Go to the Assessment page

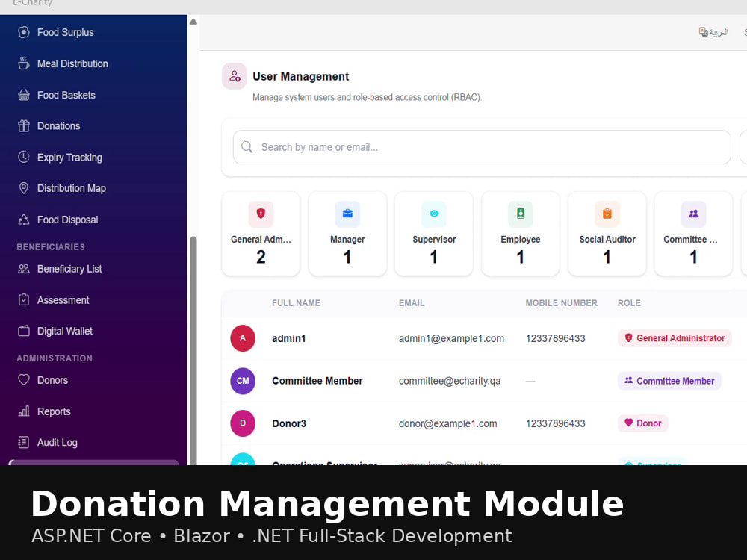coord(63,300)
